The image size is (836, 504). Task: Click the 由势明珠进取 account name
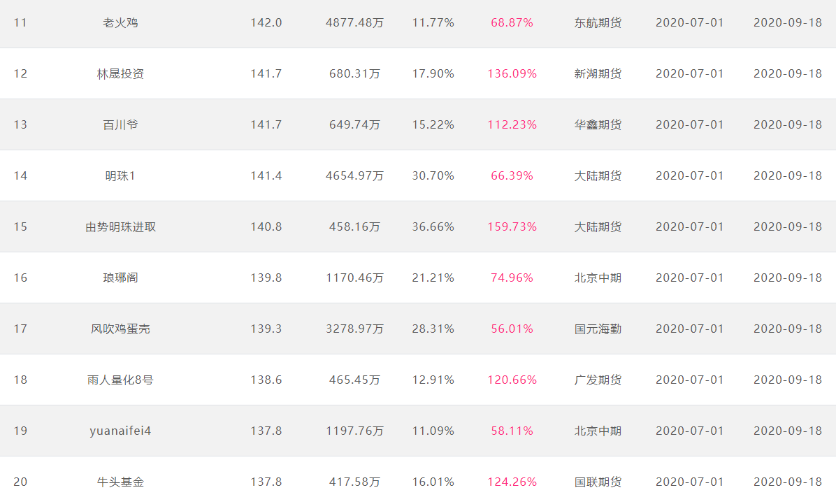120,227
